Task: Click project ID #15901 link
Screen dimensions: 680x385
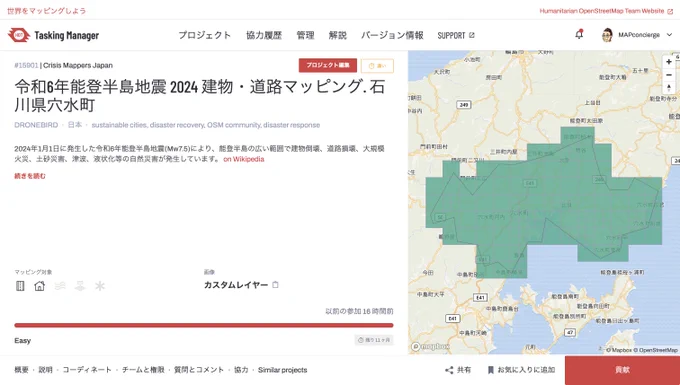Action: point(26,65)
